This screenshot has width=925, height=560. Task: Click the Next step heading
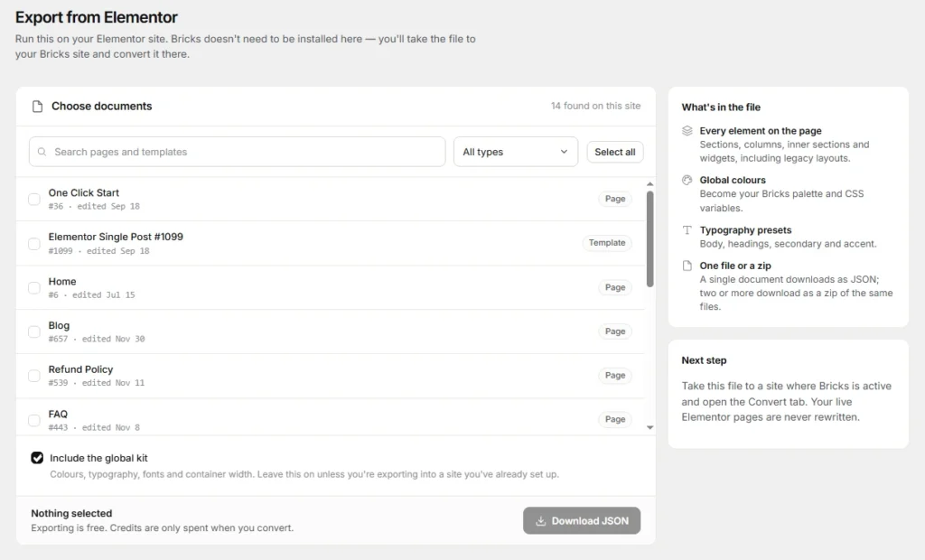tap(704, 360)
